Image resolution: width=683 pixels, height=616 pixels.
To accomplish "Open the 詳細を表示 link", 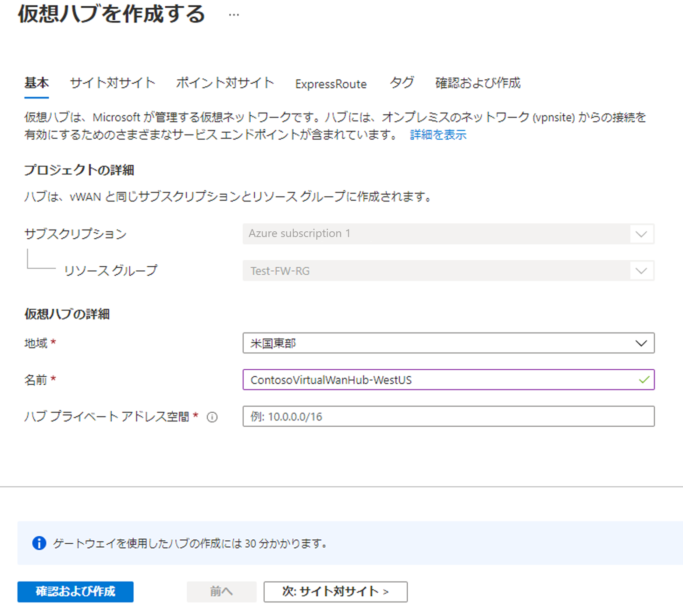I will coord(438,135).
